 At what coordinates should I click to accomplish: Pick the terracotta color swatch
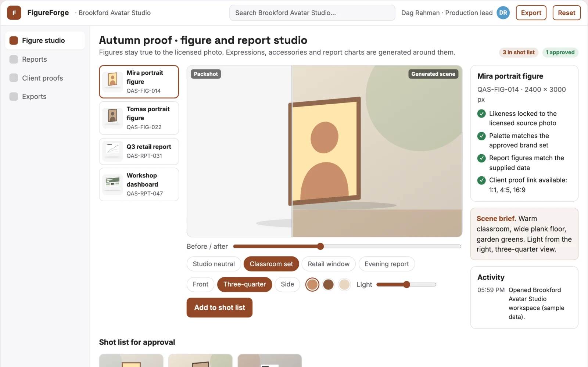(x=312, y=285)
